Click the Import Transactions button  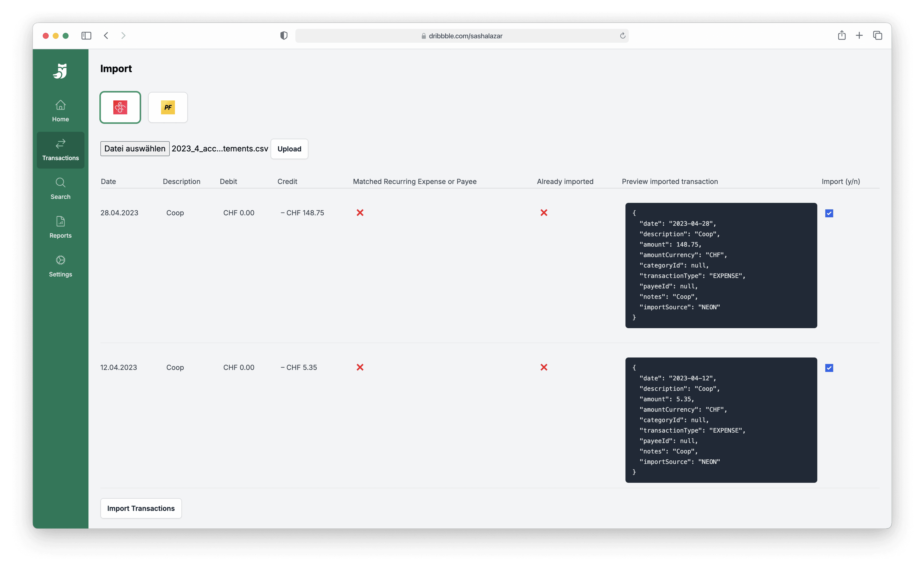tap(141, 508)
